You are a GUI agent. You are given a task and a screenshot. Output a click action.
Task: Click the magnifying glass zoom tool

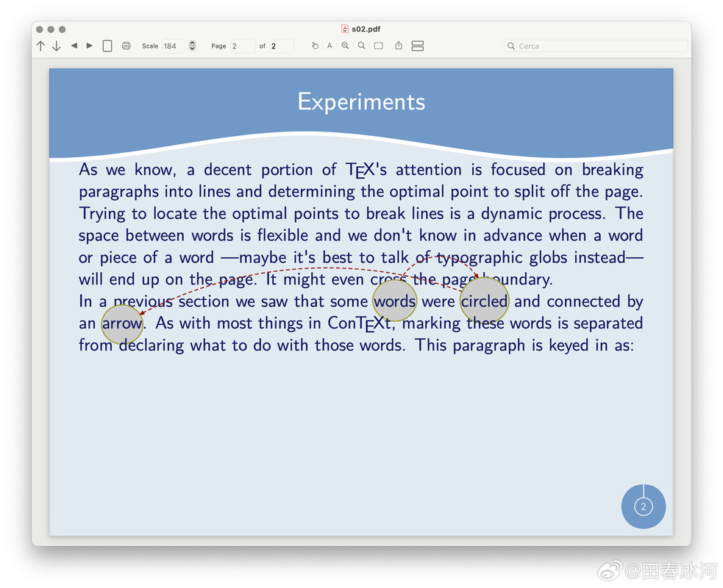(362, 46)
